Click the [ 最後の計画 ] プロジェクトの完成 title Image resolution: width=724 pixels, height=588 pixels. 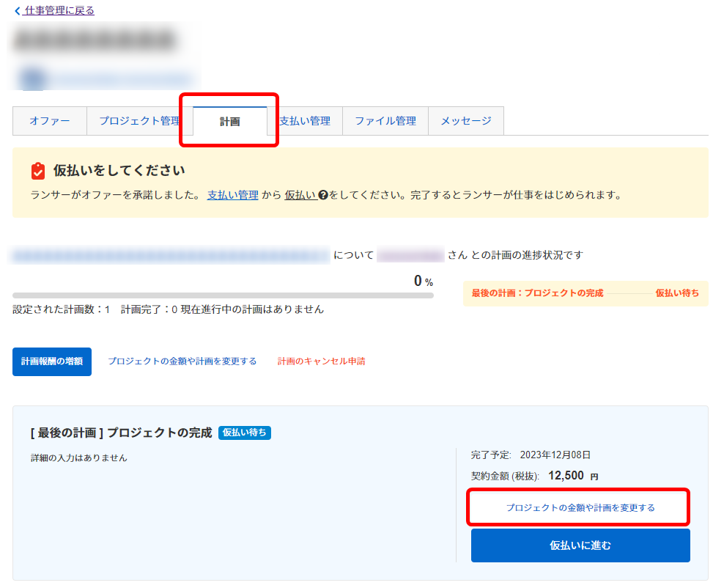[x=122, y=433]
